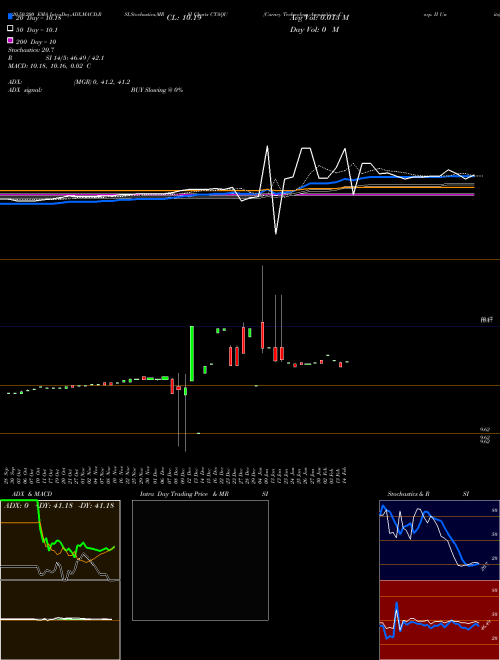Click the 'Stochastics & R' panel title
This screenshot has height=660, width=500.
408,494
